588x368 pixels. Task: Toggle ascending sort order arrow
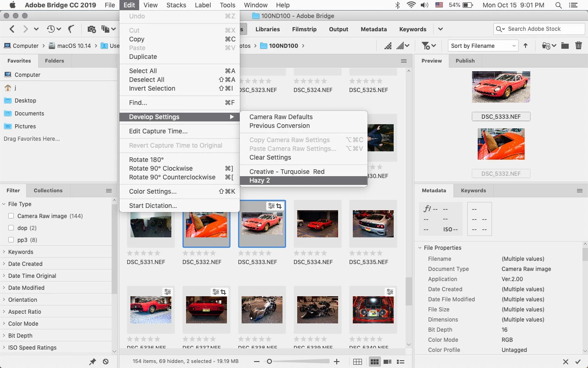pos(526,46)
